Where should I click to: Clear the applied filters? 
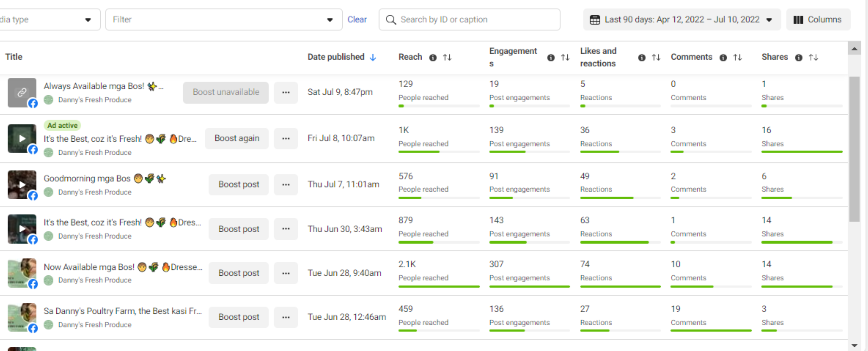tap(357, 19)
